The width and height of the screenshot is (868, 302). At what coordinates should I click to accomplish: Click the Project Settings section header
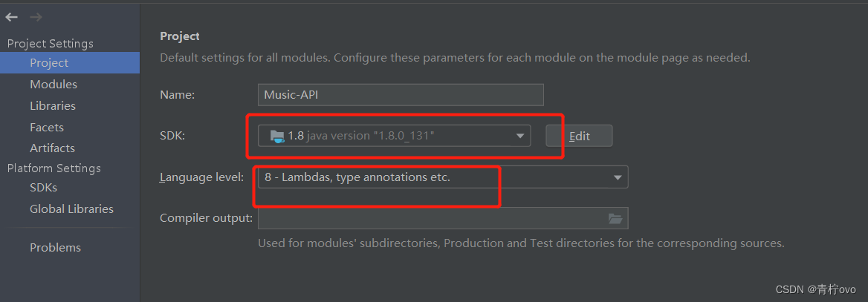(x=51, y=43)
